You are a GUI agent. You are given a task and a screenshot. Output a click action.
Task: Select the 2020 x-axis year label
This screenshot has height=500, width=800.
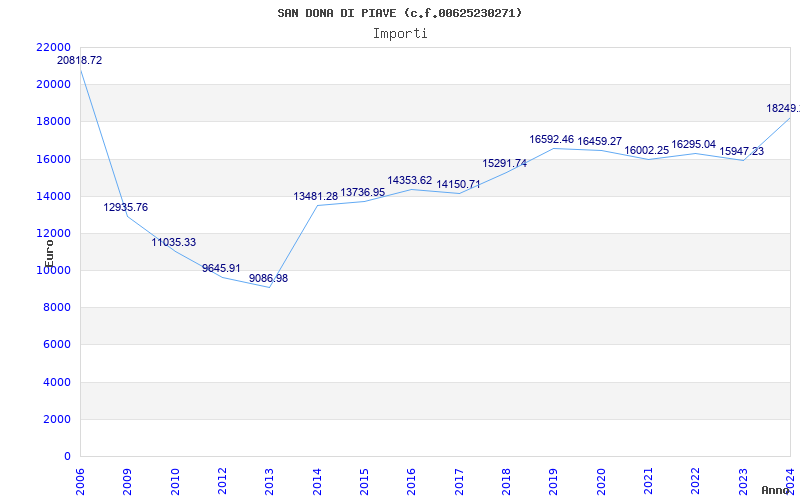[x=601, y=481]
